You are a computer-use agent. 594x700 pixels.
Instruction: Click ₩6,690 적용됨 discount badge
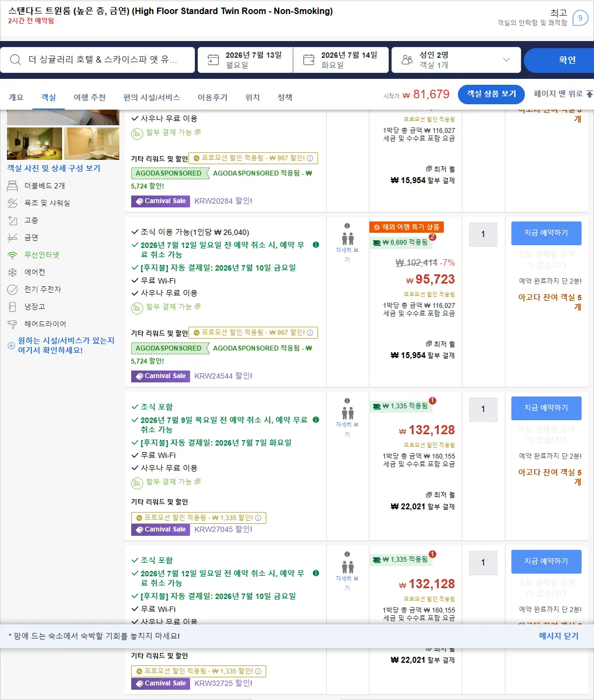tap(400, 243)
